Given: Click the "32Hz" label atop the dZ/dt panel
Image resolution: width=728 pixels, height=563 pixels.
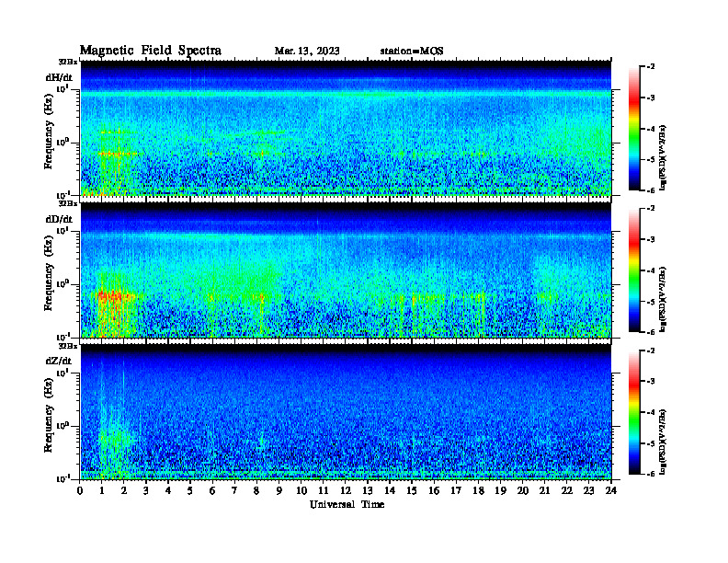Looking at the screenshot, I should [x=67, y=346].
